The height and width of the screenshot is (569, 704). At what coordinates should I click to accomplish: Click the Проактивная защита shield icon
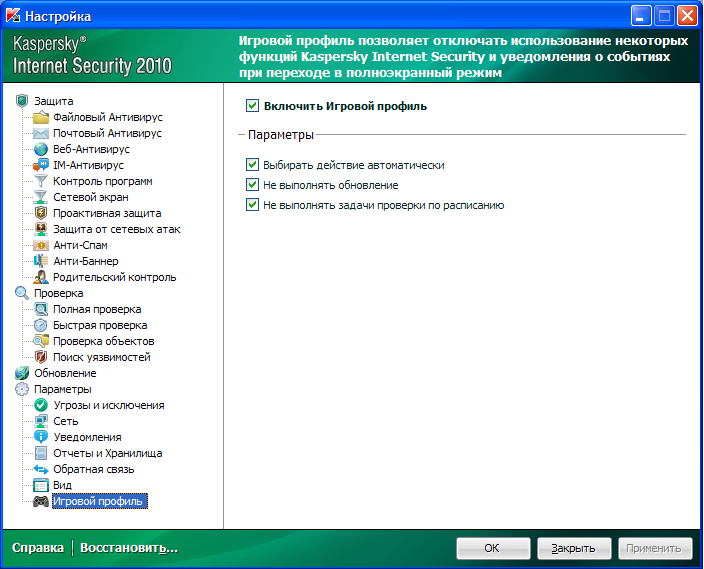[41, 213]
